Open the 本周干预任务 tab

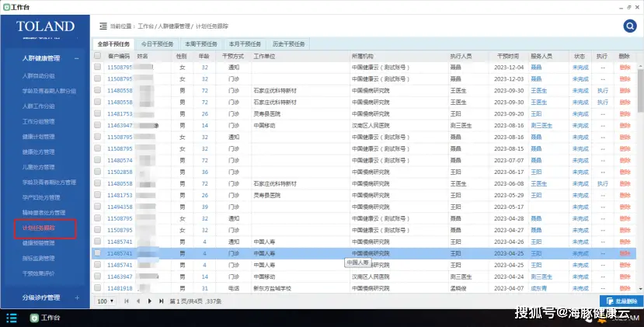pos(201,44)
